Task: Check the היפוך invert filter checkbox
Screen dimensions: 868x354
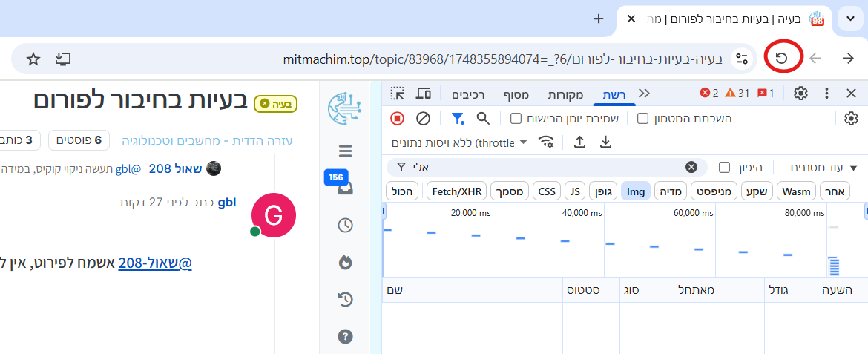Action: [724, 167]
